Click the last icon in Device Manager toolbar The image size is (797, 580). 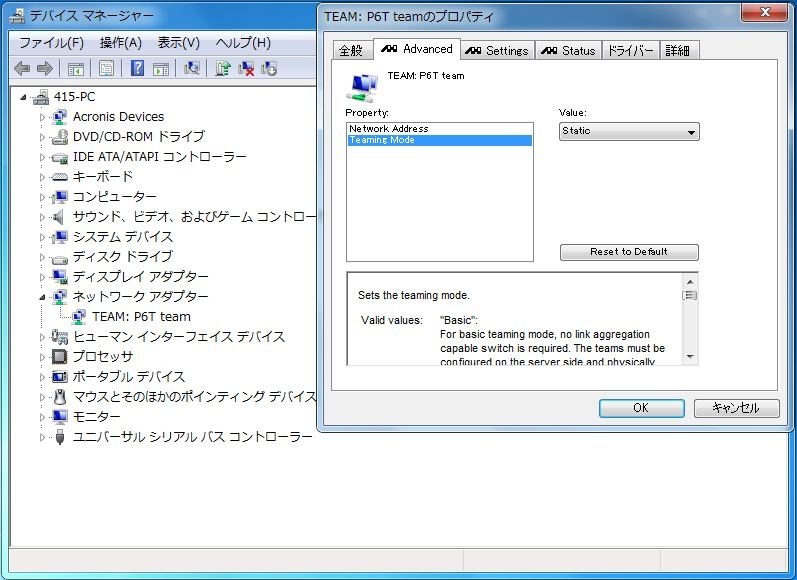(269, 68)
